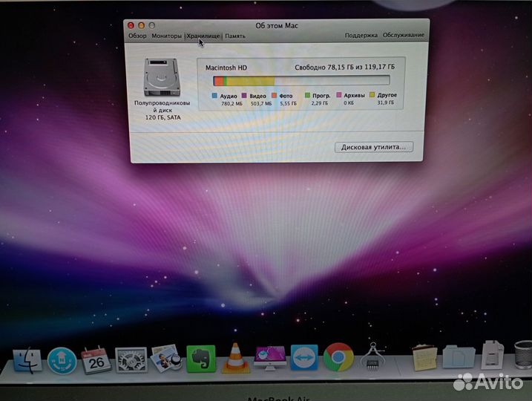
Task: Open System Preferences gear icon in Dock
Action: (x=131, y=360)
